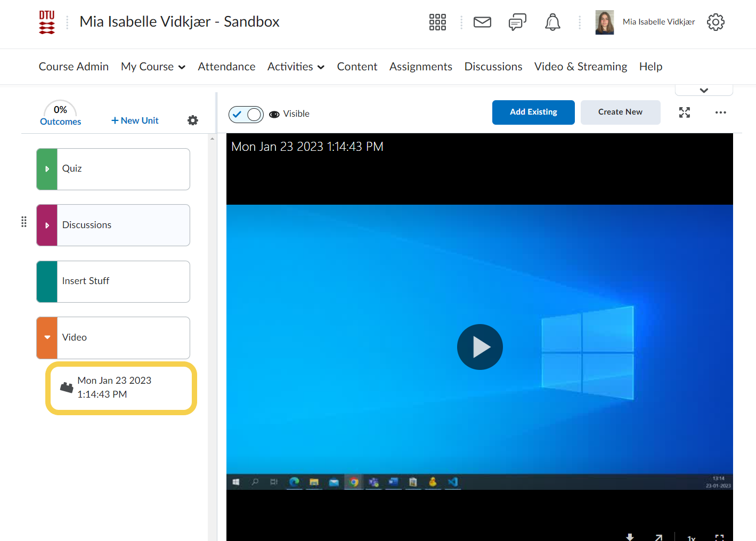Click the Create New button
Screen dimensions: 756x541
(x=620, y=112)
